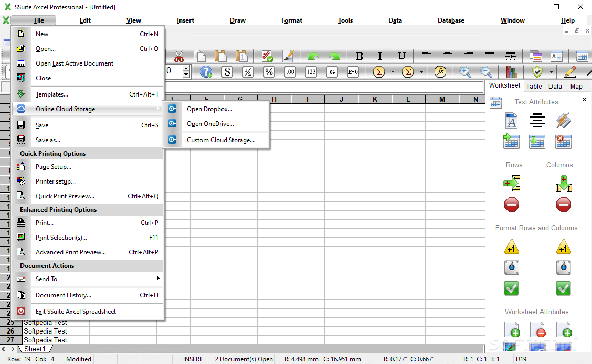Toggle Italic formatting
The height and width of the screenshot is (364, 592).
[x=380, y=57]
